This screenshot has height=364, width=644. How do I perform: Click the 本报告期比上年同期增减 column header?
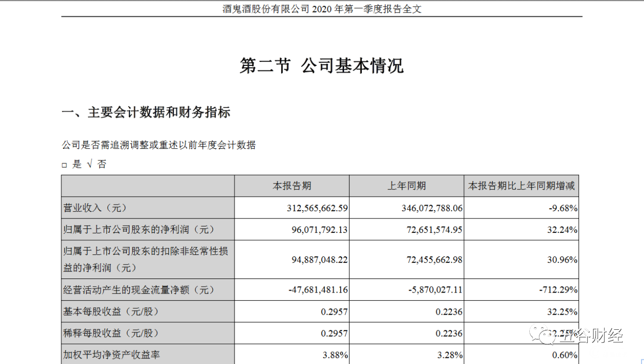[x=521, y=186]
